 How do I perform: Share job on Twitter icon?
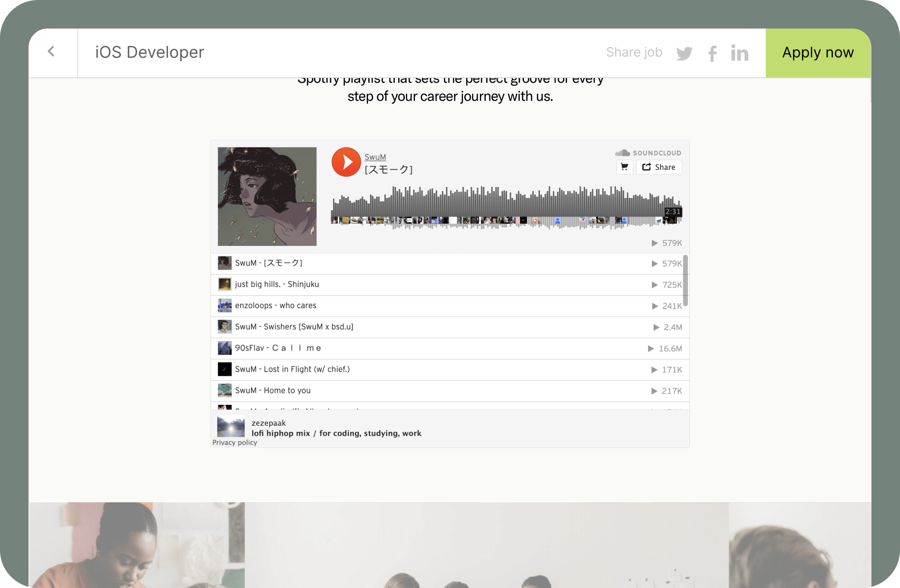[685, 53]
